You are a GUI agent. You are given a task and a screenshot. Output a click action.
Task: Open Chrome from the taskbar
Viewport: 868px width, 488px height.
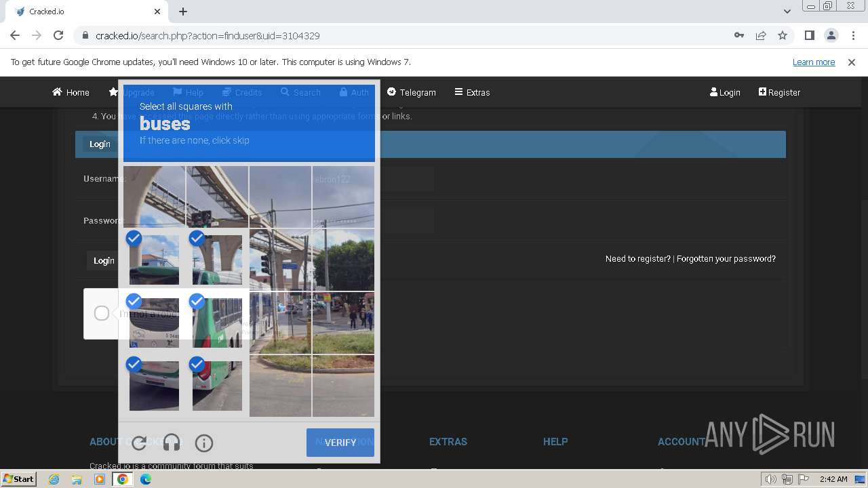click(123, 479)
